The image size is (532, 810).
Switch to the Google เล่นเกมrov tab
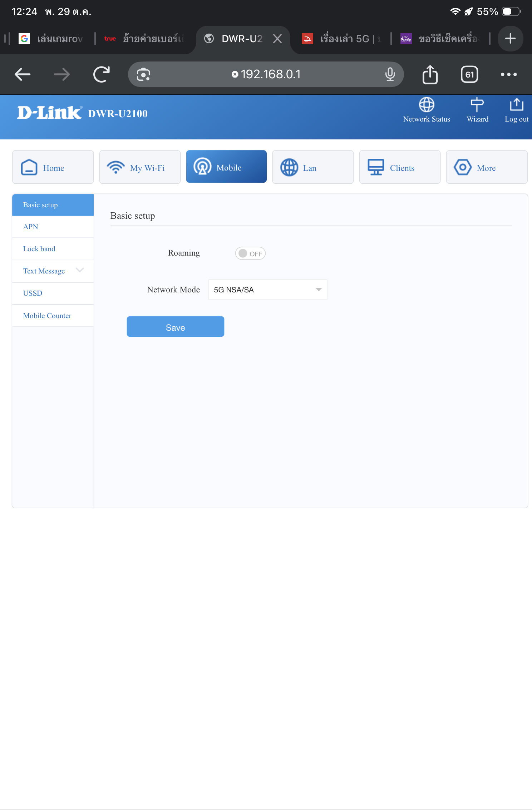[51, 39]
